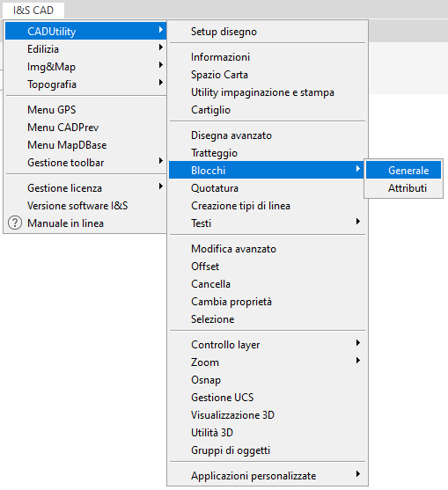Select the Blocchi submenu item
Viewport: 448px width, 490px height.
tap(267, 171)
